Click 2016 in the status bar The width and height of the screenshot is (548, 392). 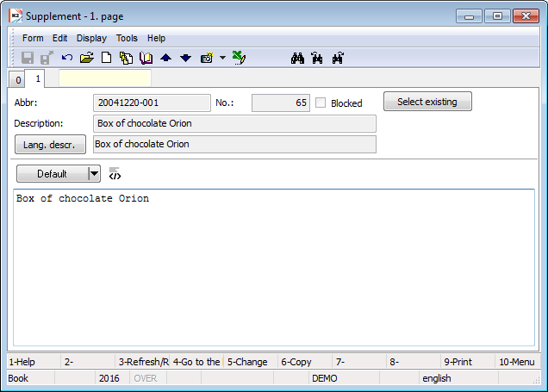111,378
